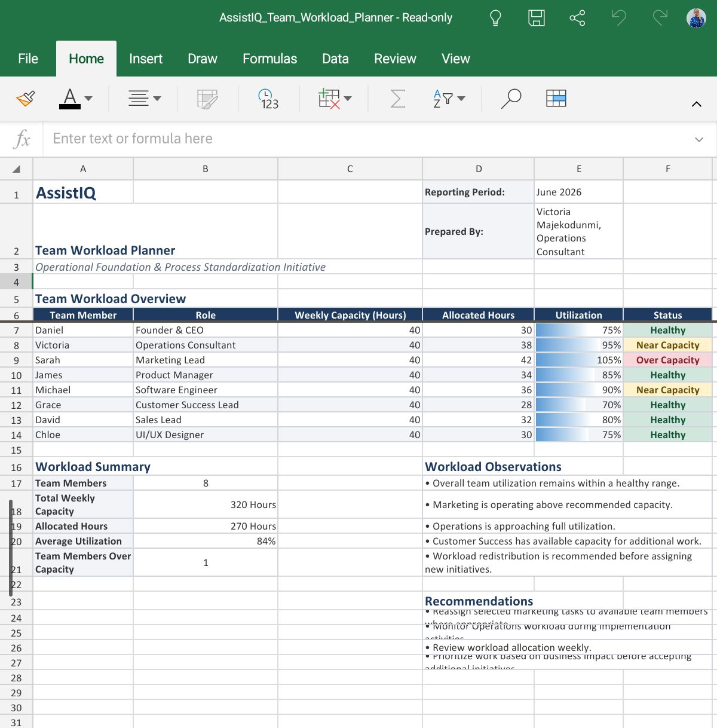The height and width of the screenshot is (728, 717).
Task: Switch to the Review tab
Action: point(395,59)
